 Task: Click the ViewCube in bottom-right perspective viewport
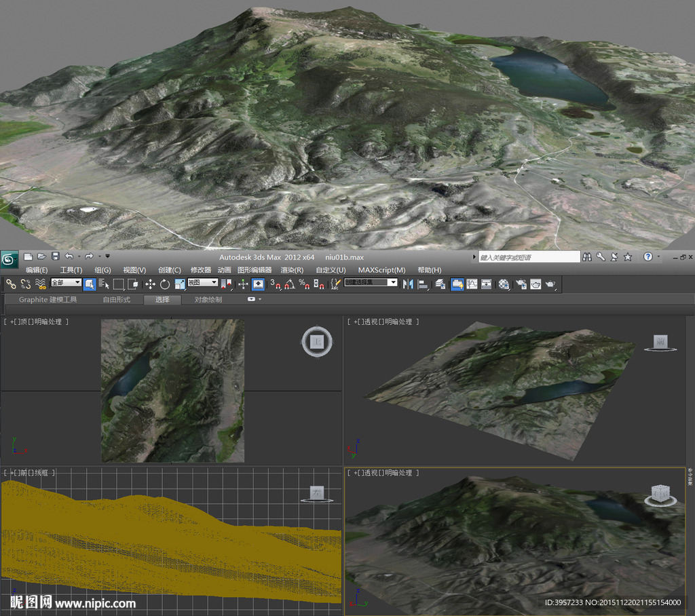tap(660, 495)
